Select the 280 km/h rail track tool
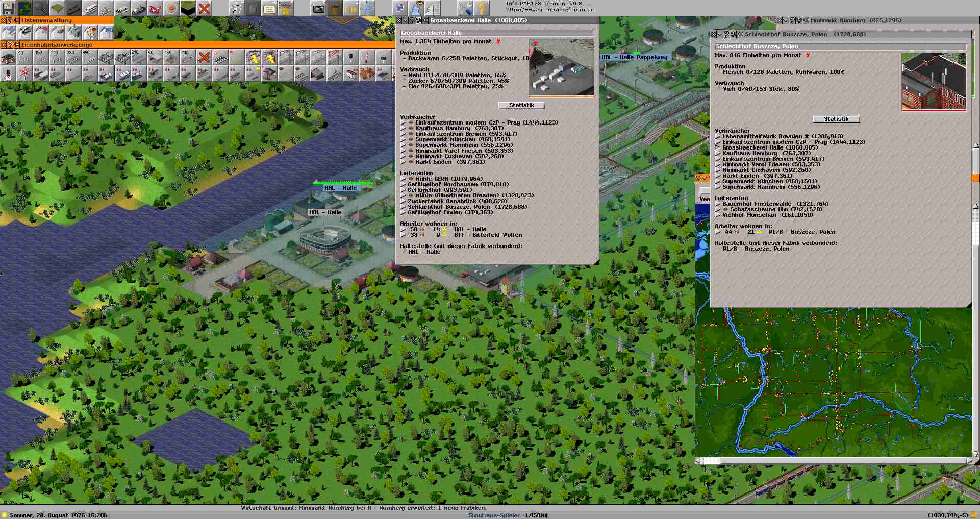This screenshot has height=519, width=980. [x=73, y=57]
